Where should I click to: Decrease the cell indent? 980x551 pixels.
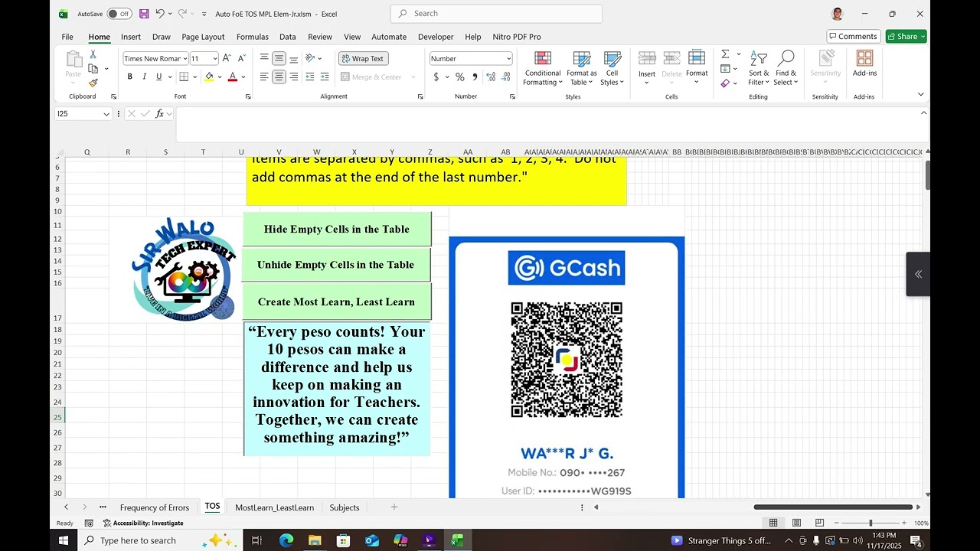pyautogui.click(x=312, y=77)
